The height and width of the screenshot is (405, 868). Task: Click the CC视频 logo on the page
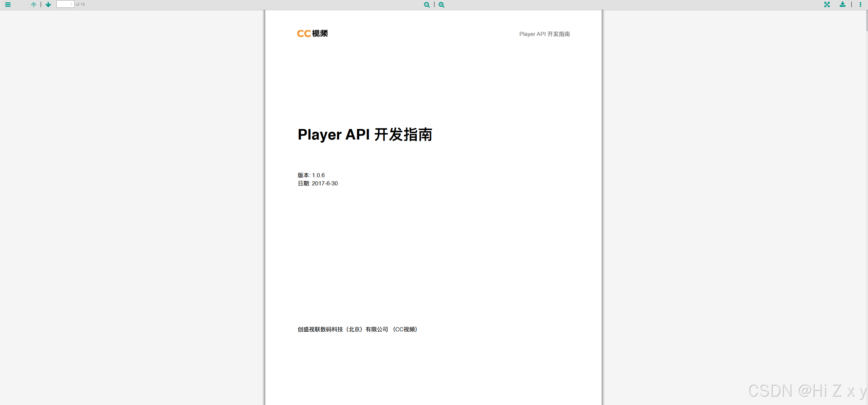tap(312, 33)
